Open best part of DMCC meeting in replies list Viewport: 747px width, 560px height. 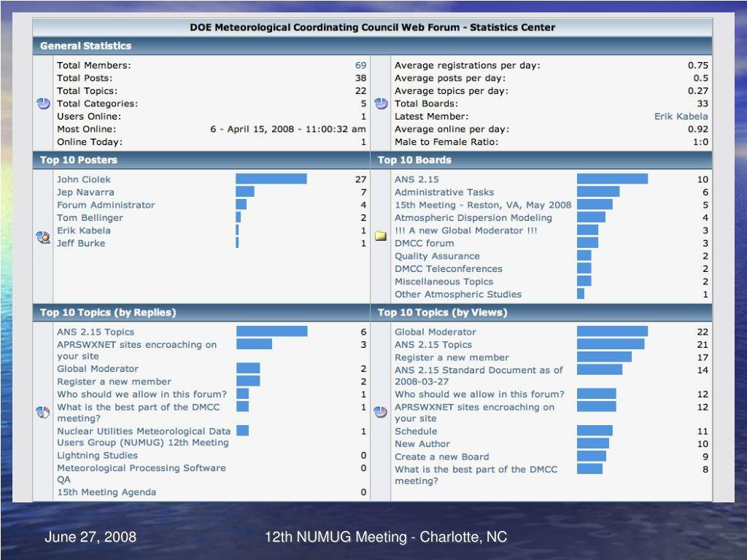[138, 413]
